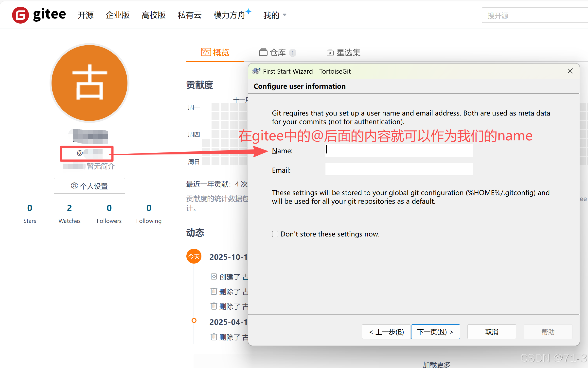Click the orange 今天 timeline badge

pos(194,256)
